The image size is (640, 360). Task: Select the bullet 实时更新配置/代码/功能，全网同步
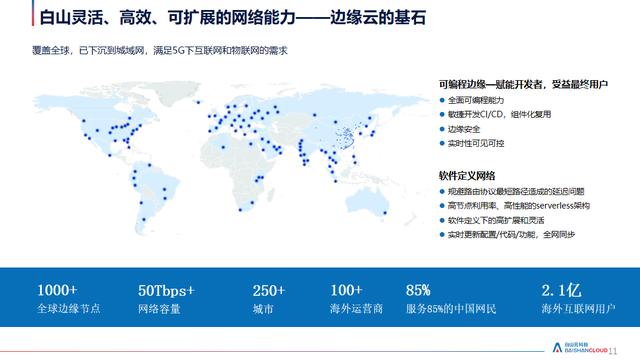tap(511, 235)
